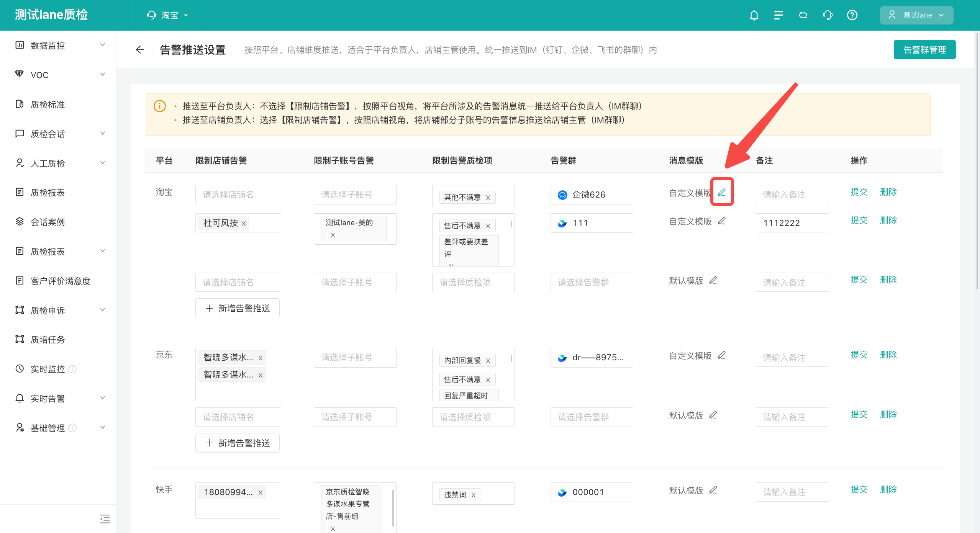Remove the 违禁词 tag
This screenshot has height=533, width=980.
pos(474,495)
